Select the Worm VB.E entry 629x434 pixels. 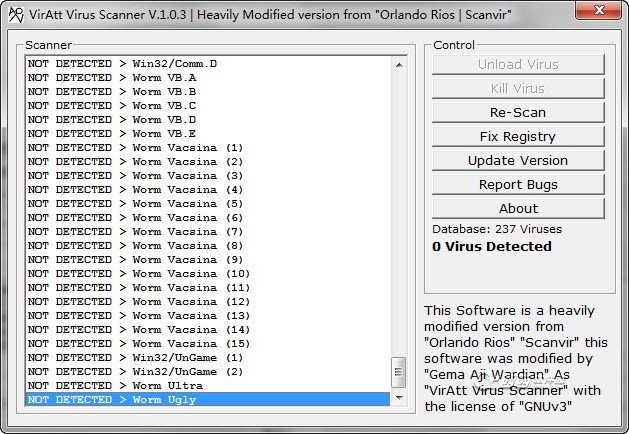coord(208,134)
